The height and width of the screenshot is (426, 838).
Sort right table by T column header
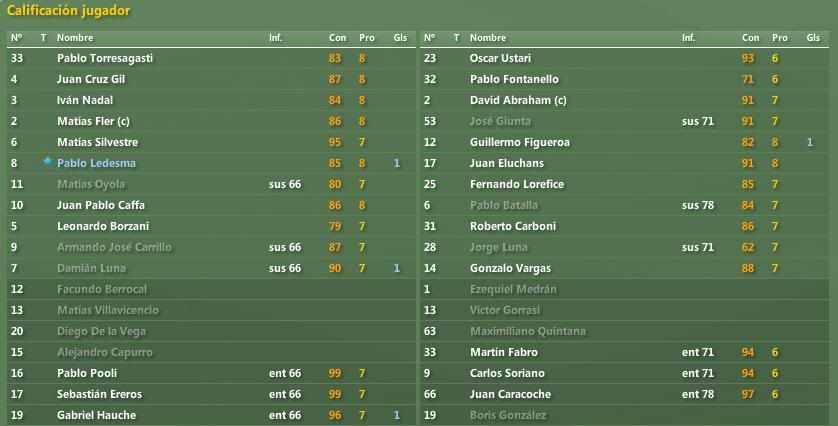coord(456,38)
